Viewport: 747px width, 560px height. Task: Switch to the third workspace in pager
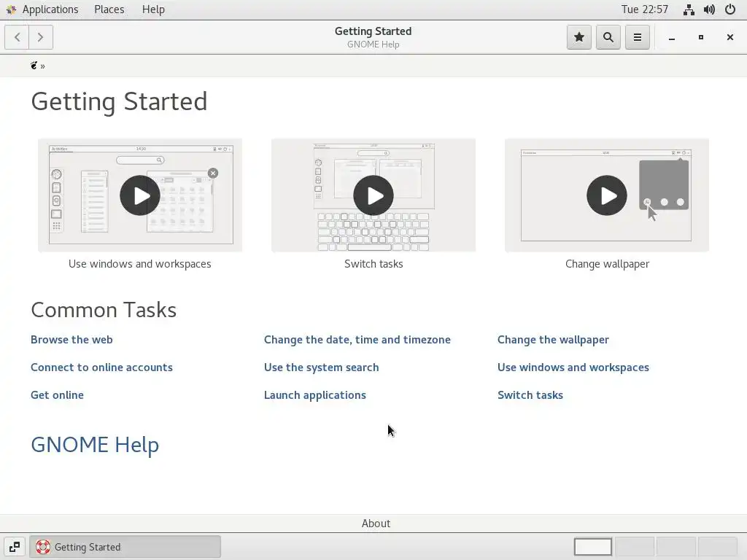(676, 547)
